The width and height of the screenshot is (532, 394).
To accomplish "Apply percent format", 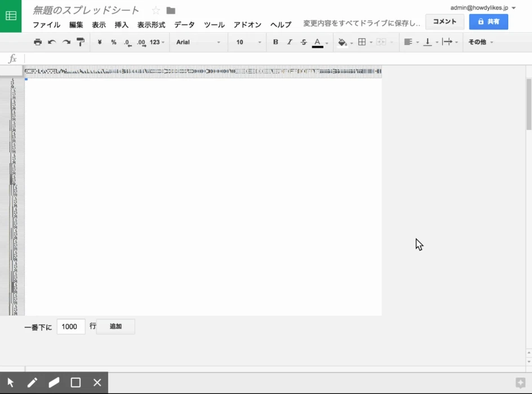I will click(114, 42).
